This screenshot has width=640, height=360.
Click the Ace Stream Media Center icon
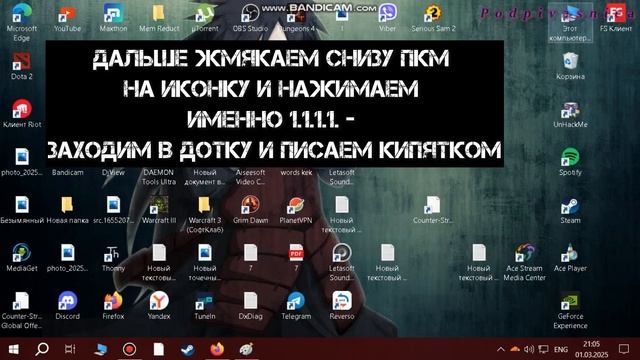(x=524, y=263)
